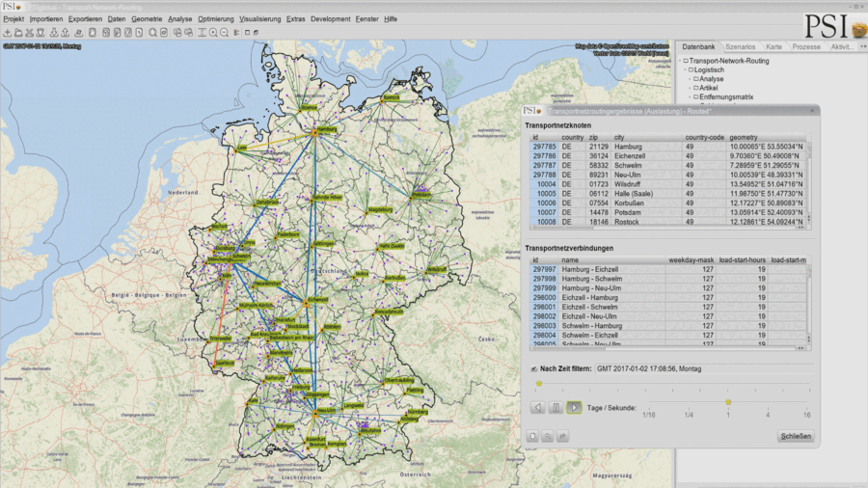This screenshot has height=488, width=868.
Task: Click the Tage / Sekunde speed slider handle
Action: click(x=728, y=402)
